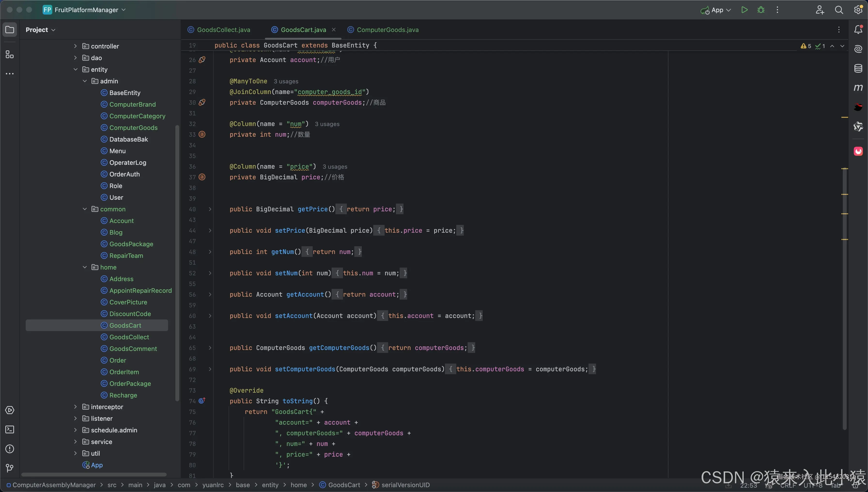Unfold the getPrice method body

click(210, 209)
